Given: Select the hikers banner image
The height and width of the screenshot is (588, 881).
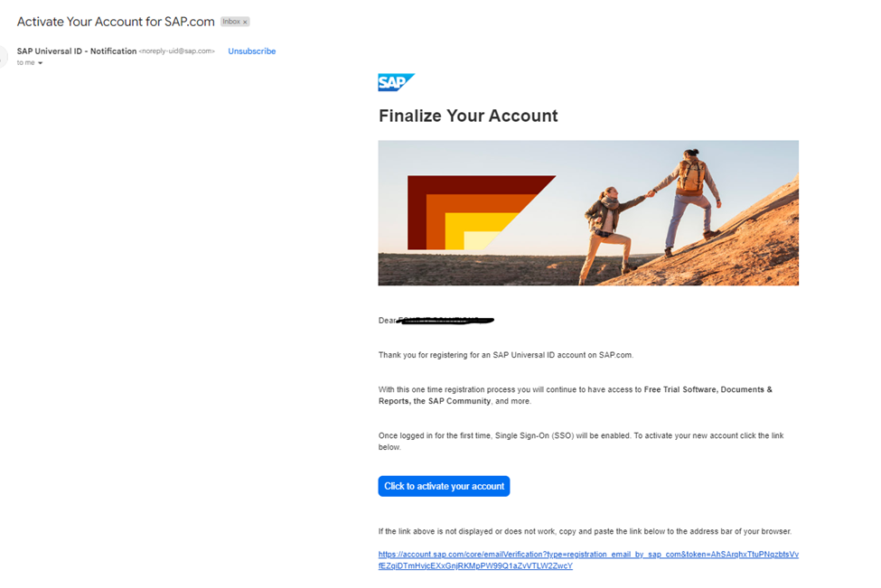Looking at the screenshot, I should [x=588, y=213].
